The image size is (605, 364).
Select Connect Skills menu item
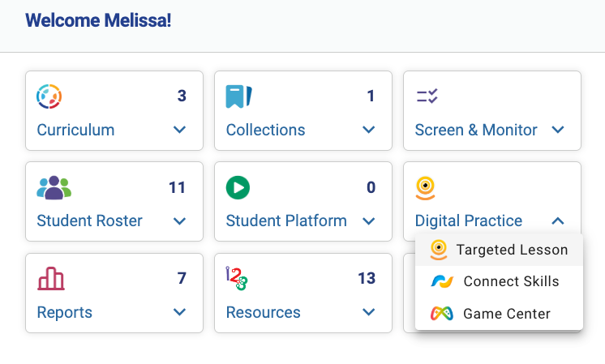point(499,281)
